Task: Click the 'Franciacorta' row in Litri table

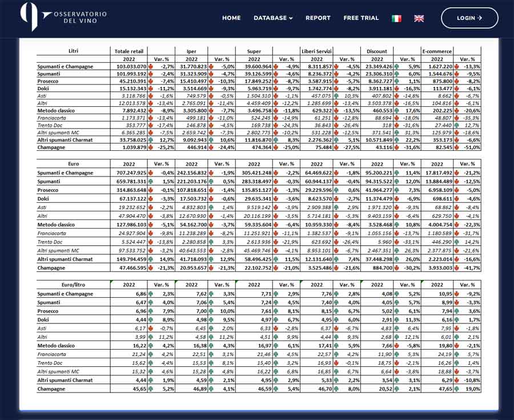Action: pos(259,118)
